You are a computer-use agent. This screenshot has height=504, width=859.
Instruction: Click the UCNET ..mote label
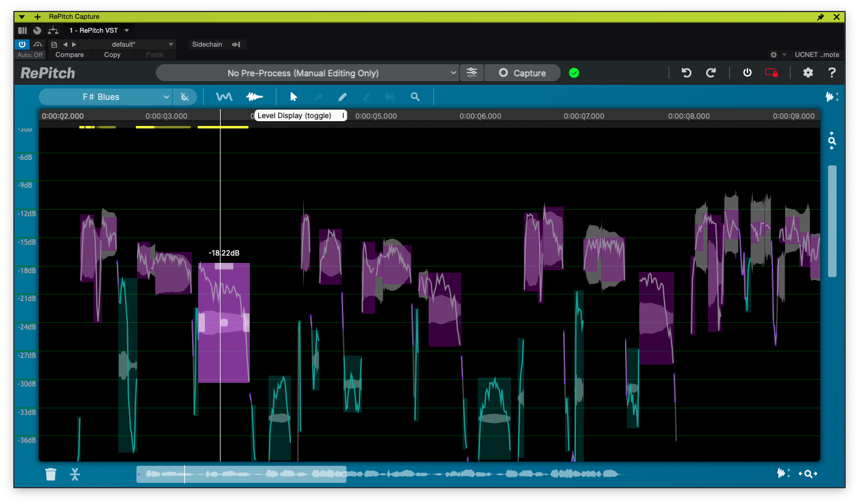[x=817, y=55]
